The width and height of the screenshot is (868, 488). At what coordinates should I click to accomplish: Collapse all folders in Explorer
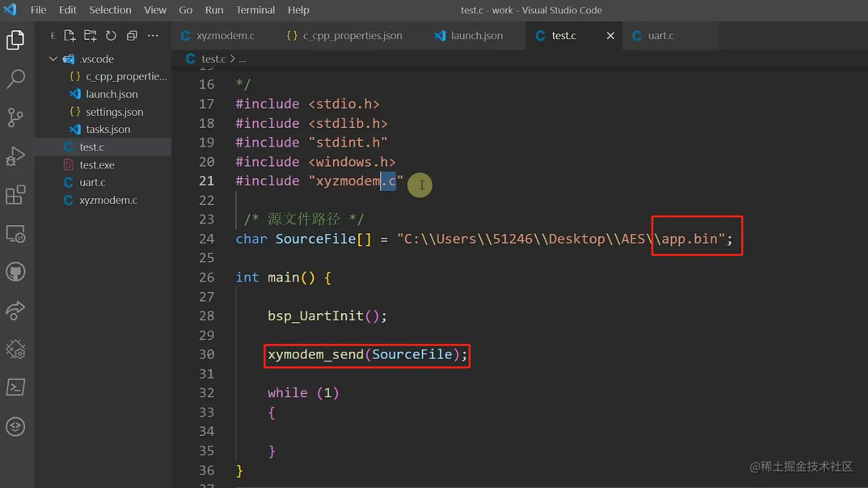pos(132,36)
